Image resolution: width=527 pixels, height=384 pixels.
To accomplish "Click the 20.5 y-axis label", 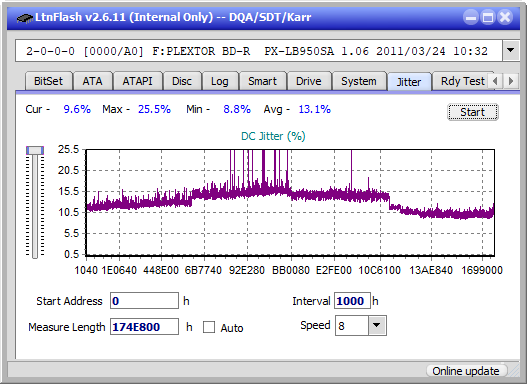I will [68, 170].
